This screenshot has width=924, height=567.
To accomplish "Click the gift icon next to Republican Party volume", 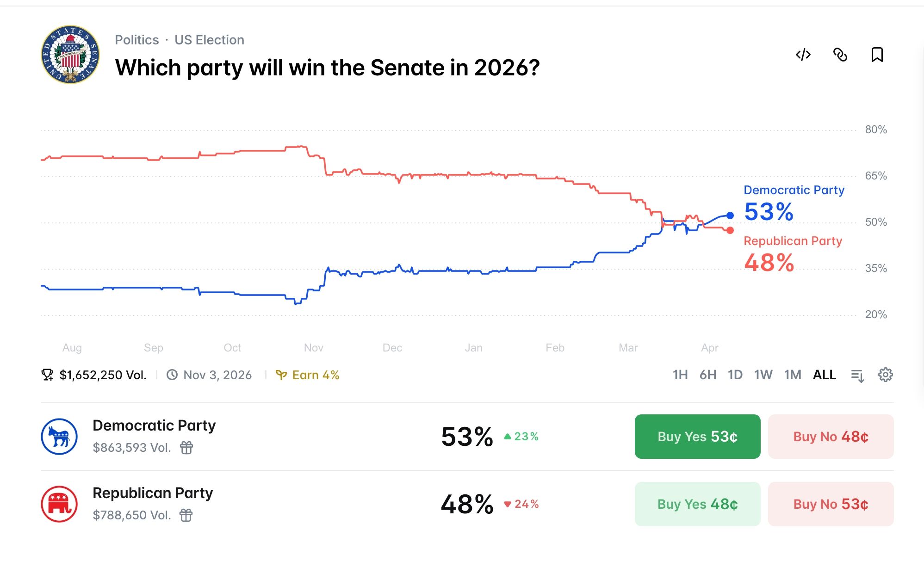I will click(186, 515).
